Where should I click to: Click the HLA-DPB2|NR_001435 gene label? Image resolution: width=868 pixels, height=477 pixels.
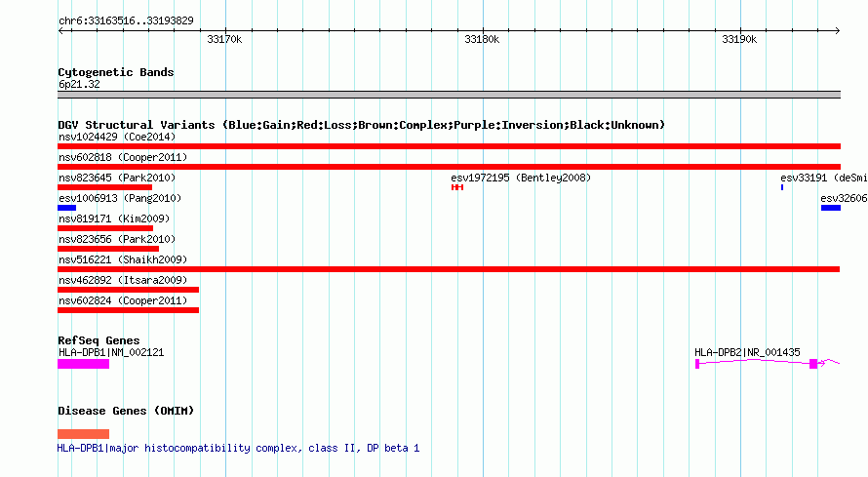coord(747,352)
